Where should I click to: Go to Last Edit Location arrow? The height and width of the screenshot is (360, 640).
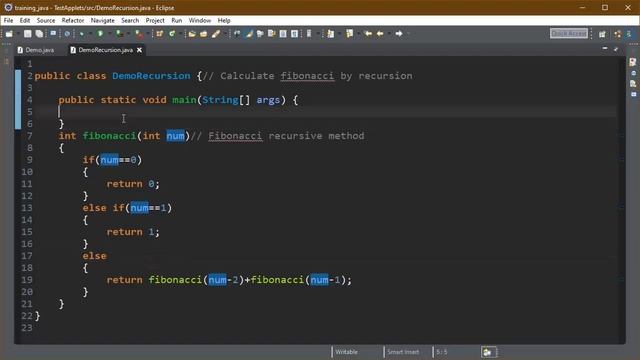click(x=368, y=33)
